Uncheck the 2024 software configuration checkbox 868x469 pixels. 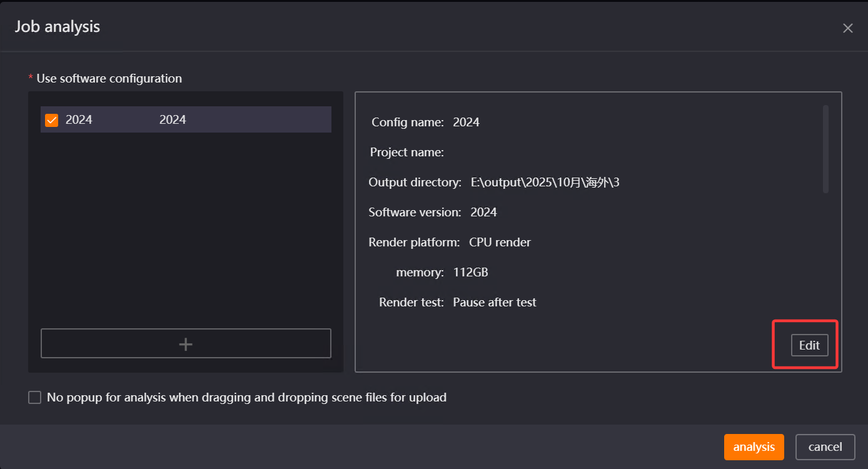coord(52,120)
